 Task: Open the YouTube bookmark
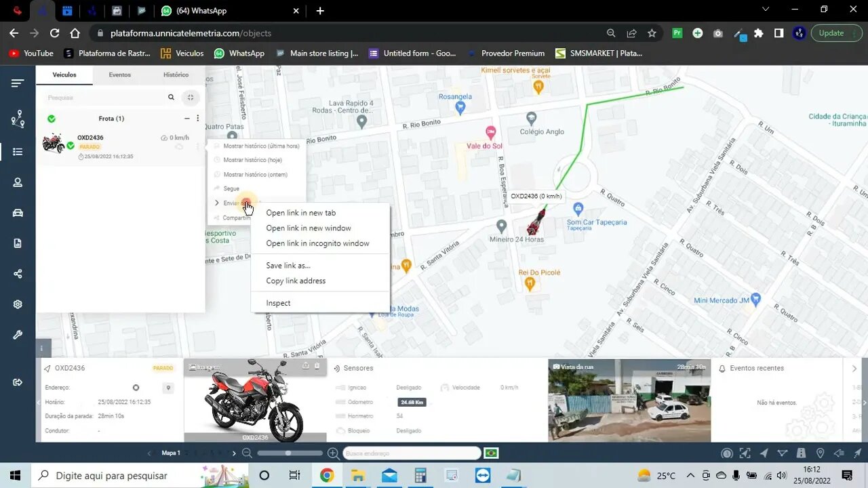(31, 53)
